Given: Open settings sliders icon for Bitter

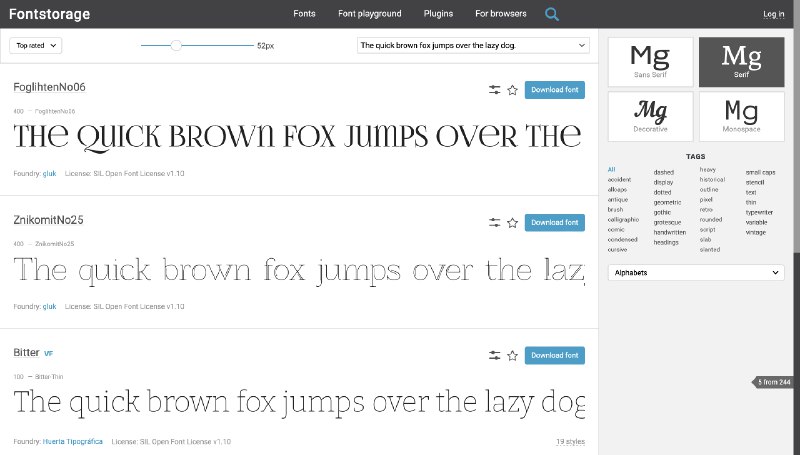Looking at the screenshot, I should 494,355.
